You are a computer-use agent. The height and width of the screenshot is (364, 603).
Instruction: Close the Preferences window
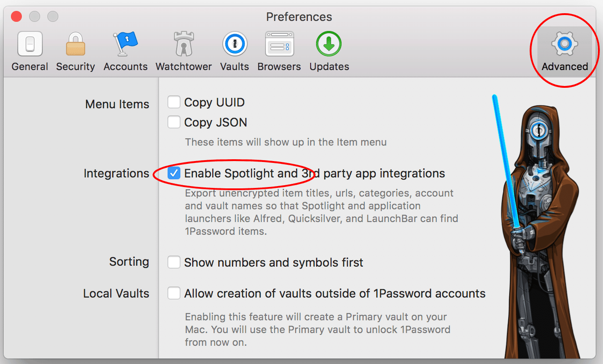16,17
